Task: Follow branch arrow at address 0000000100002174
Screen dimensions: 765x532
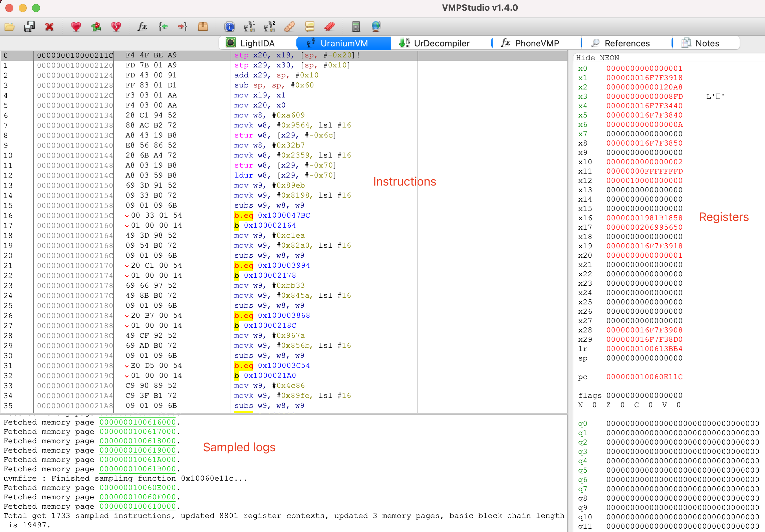Action: pyautogui.click(x=127, y=276)
